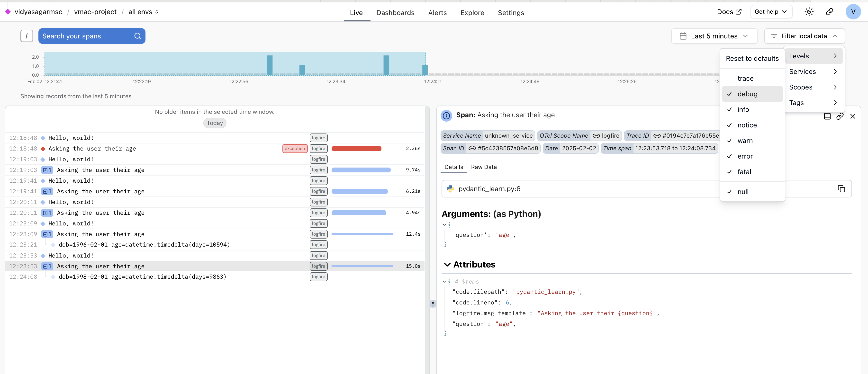Switch to the Raw Data tab
The image size is (868, 374).
coord(484,167)
